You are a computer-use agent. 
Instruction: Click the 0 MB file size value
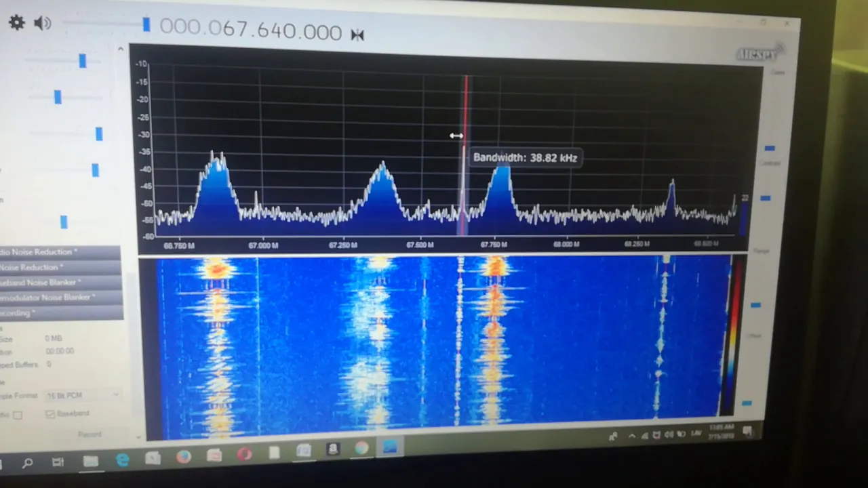[x=53, y=338]
